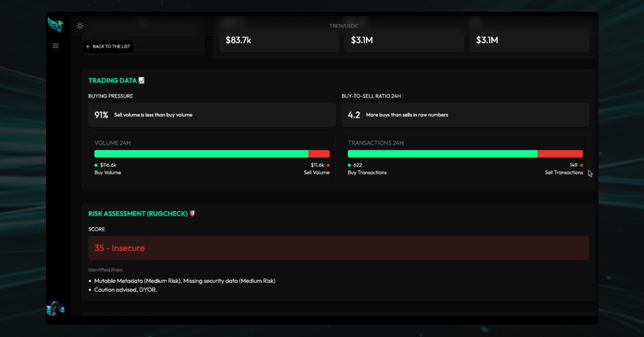Click the green dot beside $116.6k

coord(96,165)
